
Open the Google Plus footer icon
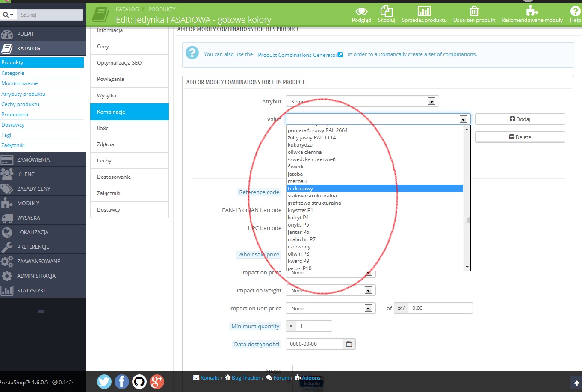[x=157, y=381]
